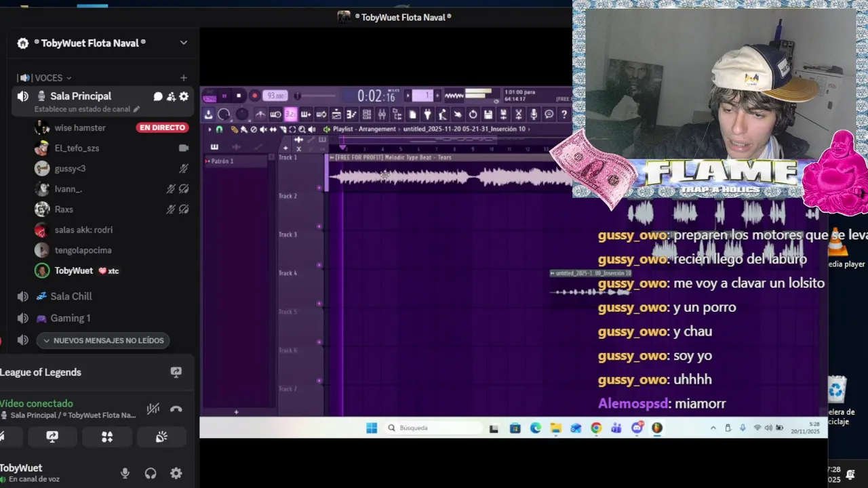The height and width of the screenshot is (488, 868).
Task: Open the Mixer window icon
Action: (x=382, y=114)
